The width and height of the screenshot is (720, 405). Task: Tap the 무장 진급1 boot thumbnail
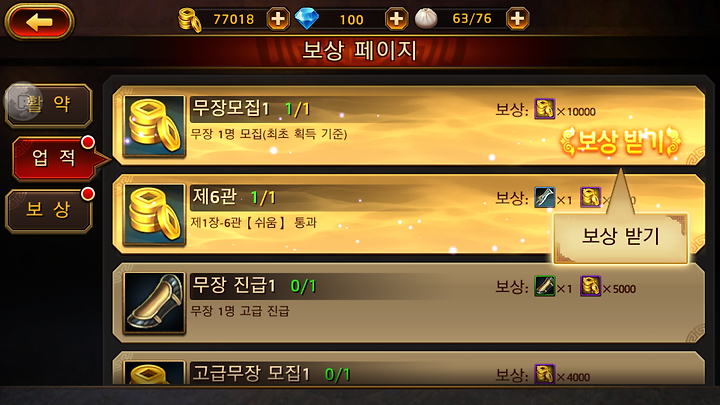[154, 303]
